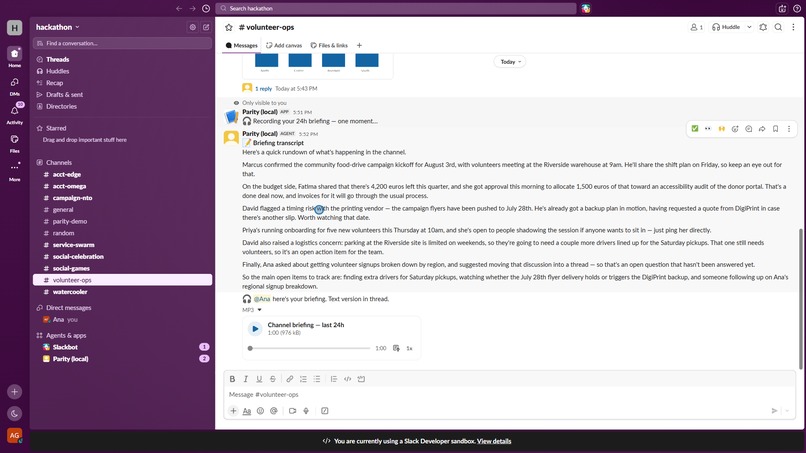Reply in thread to briefing message
Image resolution: width=806 pixels, height=453 pixels.
[x=748, y=129]
